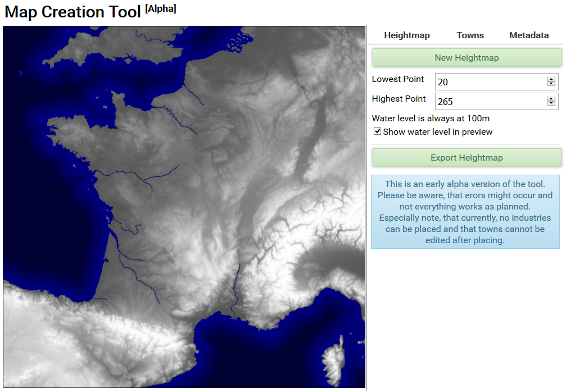Decrease Lowest Point with down arrow
This screenshot has height=392, width=566.
(551, 85)
